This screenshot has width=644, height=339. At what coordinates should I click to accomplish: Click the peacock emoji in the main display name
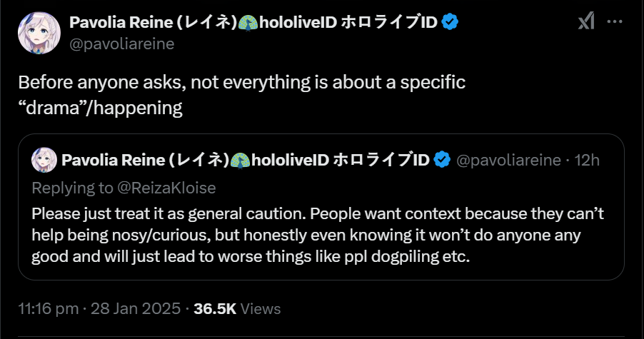250,22
